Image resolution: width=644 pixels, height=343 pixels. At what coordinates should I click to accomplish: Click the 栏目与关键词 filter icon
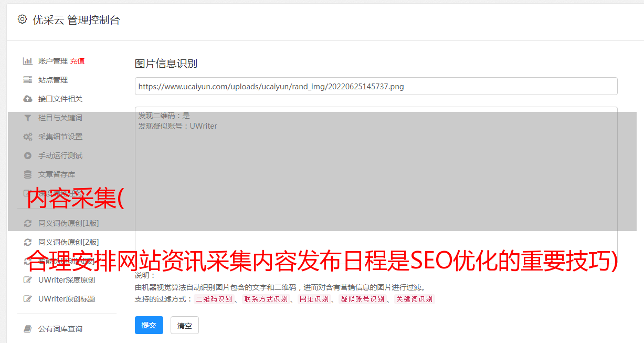pyautogui.click(x=28, y=118)
